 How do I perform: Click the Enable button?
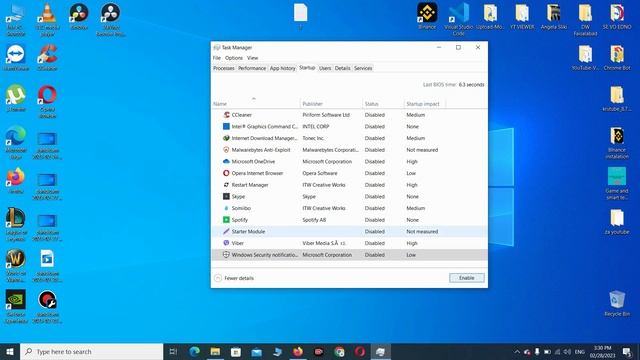click(x=467, y=278)
